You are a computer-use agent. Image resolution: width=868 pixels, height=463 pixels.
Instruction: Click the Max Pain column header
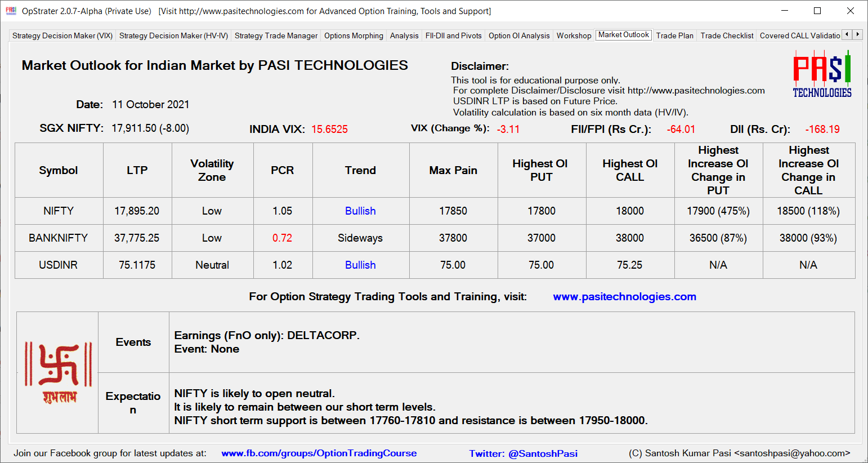(453, 170)
